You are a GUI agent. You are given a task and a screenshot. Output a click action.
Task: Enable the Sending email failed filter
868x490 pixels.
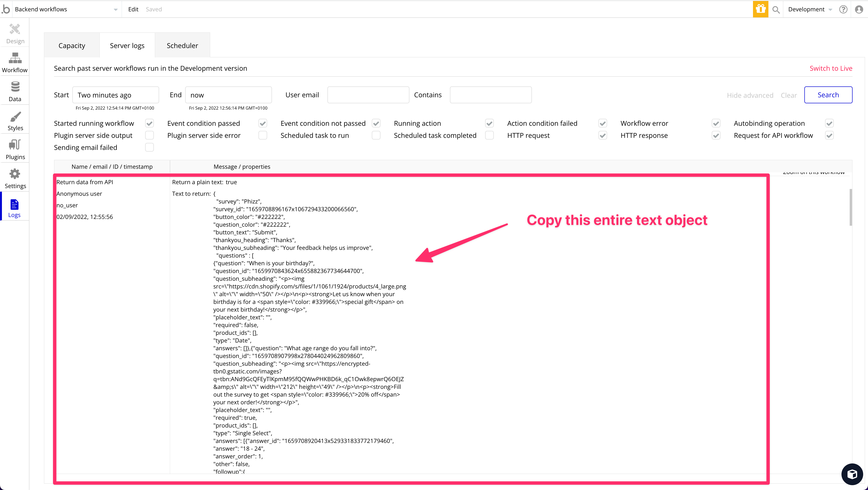(x=149, y=147)
